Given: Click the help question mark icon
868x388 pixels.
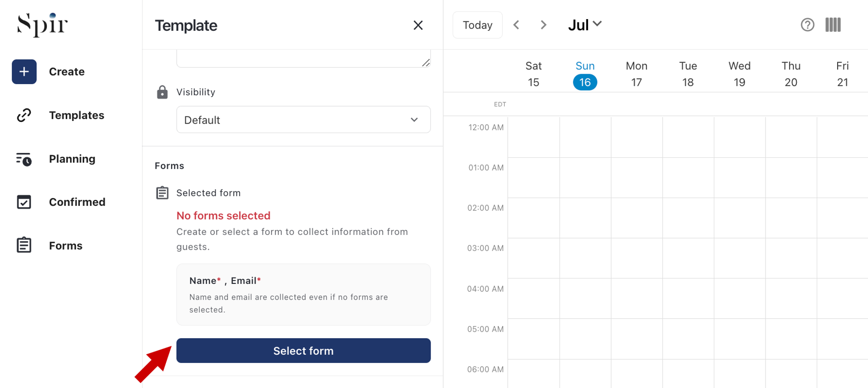Looking at the screenshot, I should point(807,25).
